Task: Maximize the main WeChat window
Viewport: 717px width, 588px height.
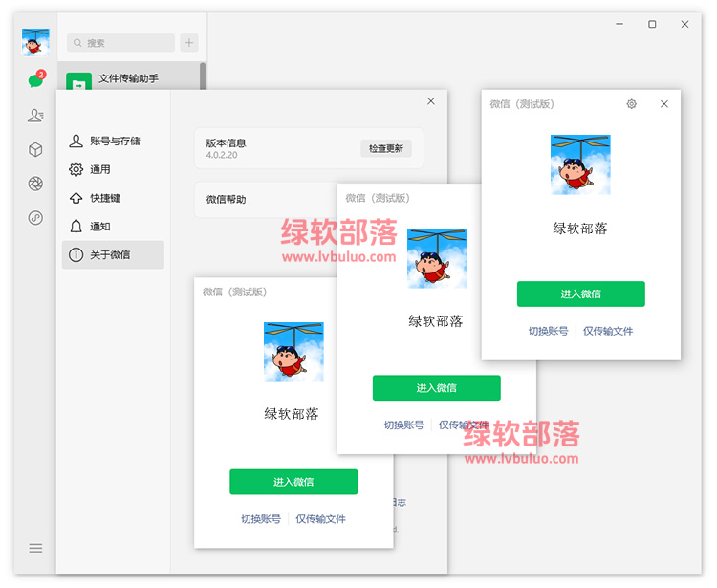Action: point(652,24)
